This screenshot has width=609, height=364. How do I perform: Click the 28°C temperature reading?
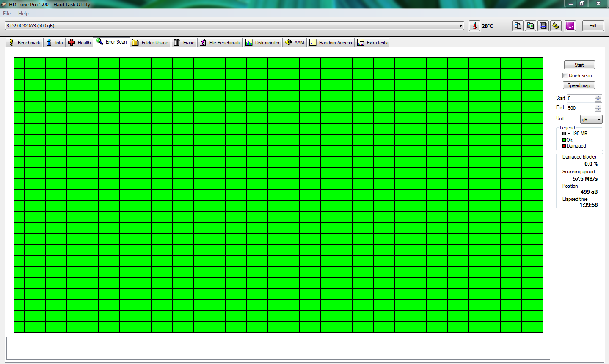[x=488, y=26]
